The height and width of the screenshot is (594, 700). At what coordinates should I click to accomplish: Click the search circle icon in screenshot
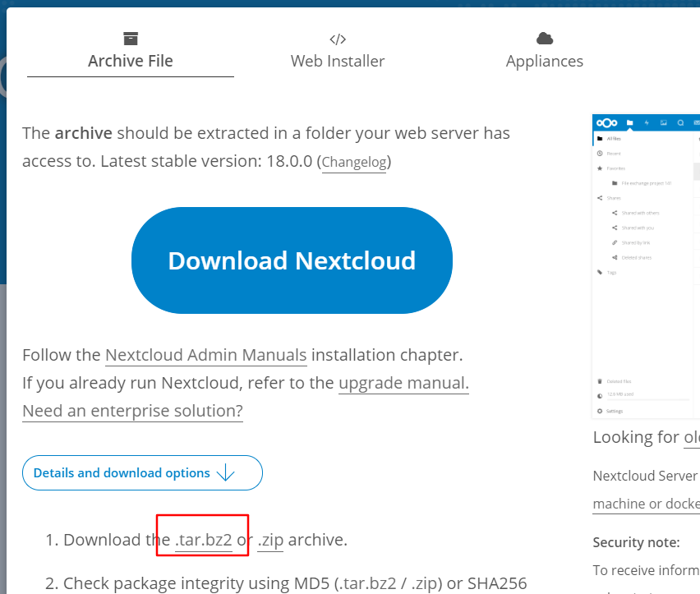coord(680,122)
